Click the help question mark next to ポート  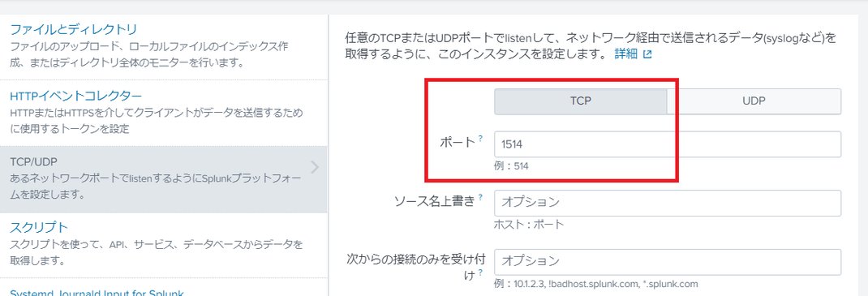coord(480,139)
